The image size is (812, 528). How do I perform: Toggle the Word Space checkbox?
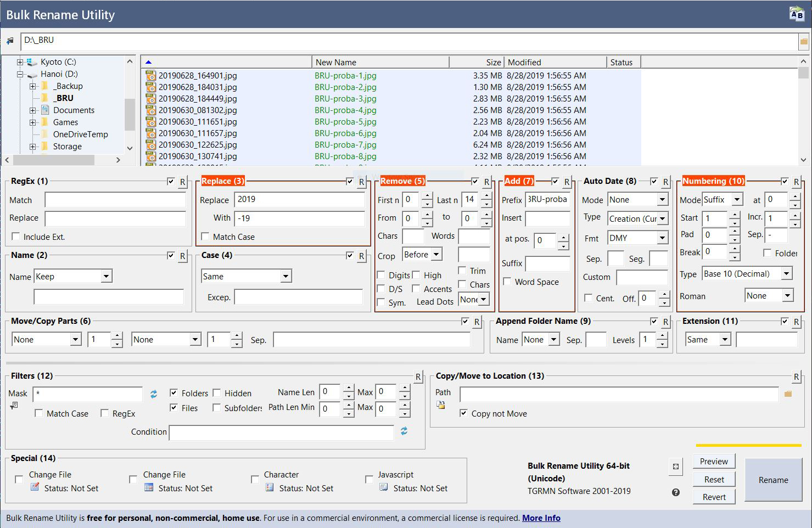click(x=507, y=282)
